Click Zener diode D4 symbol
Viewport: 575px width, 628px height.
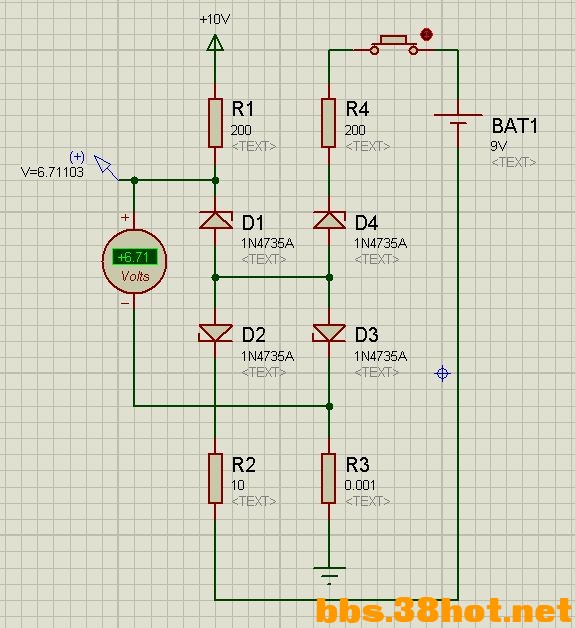pos(329,220)
